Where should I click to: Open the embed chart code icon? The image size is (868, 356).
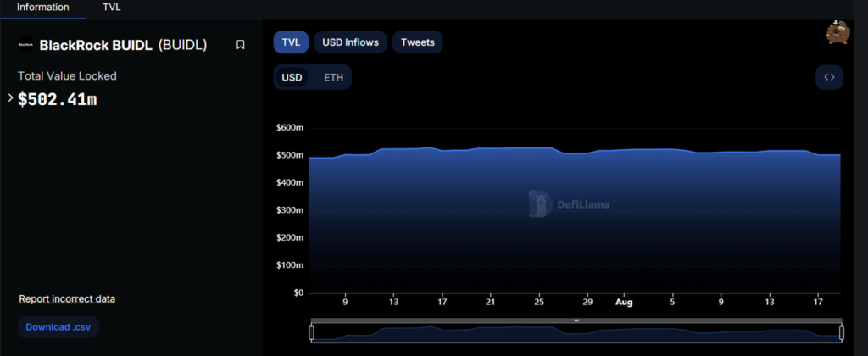[829, 77]
